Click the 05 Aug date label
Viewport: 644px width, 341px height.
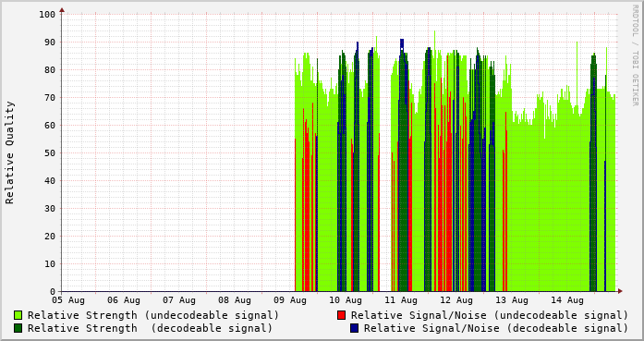coord(68,300)
